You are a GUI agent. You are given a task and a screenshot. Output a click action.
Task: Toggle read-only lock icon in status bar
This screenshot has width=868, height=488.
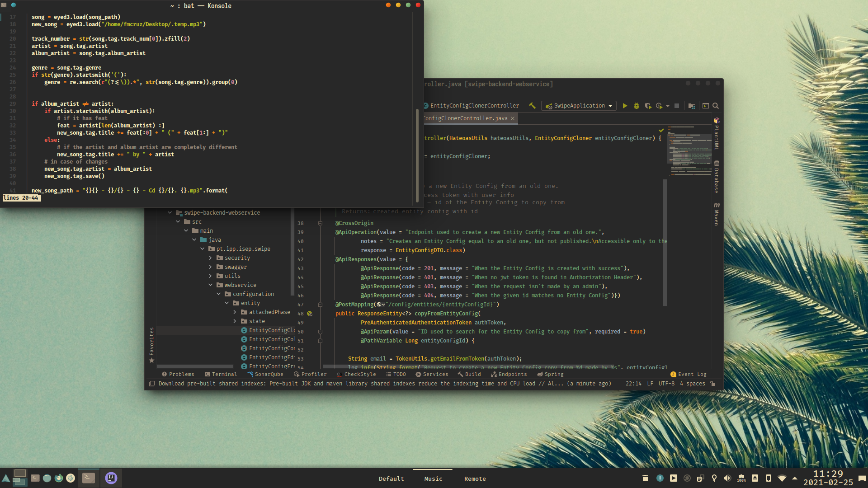tap(713, 384)
